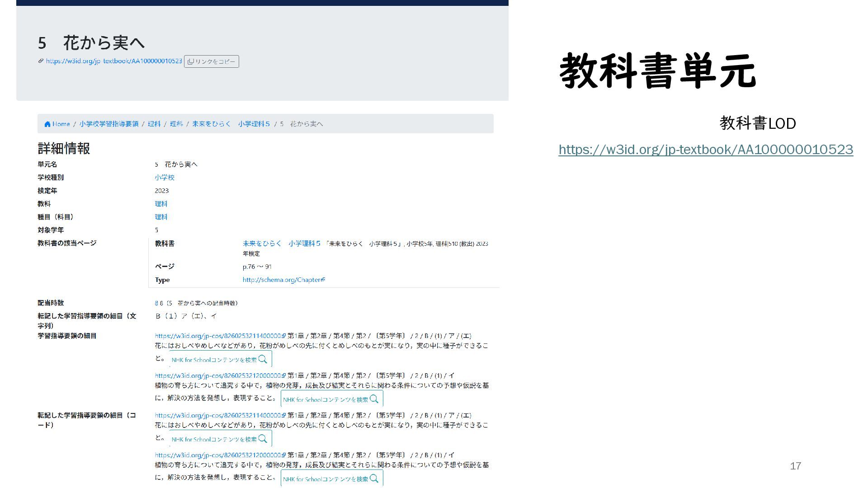Open the 小学校 school type link

point(164,178)
